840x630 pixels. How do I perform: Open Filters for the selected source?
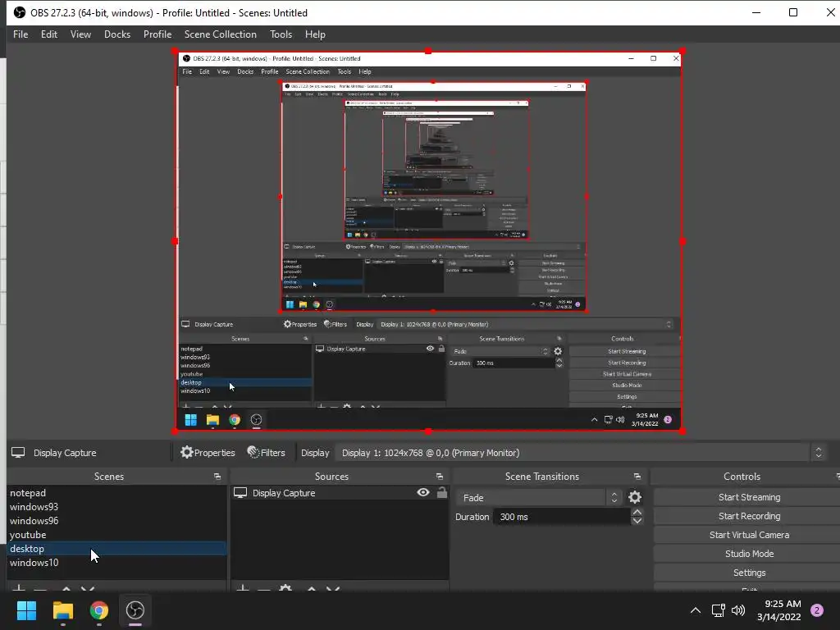coord(267,453)
